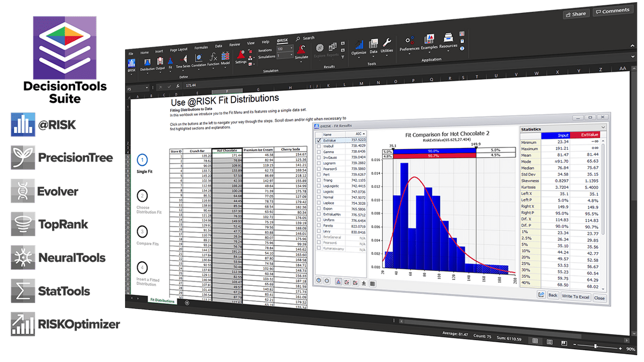Open the Time Series tool
Screen dimensions: 644x362
coord(184,59)
